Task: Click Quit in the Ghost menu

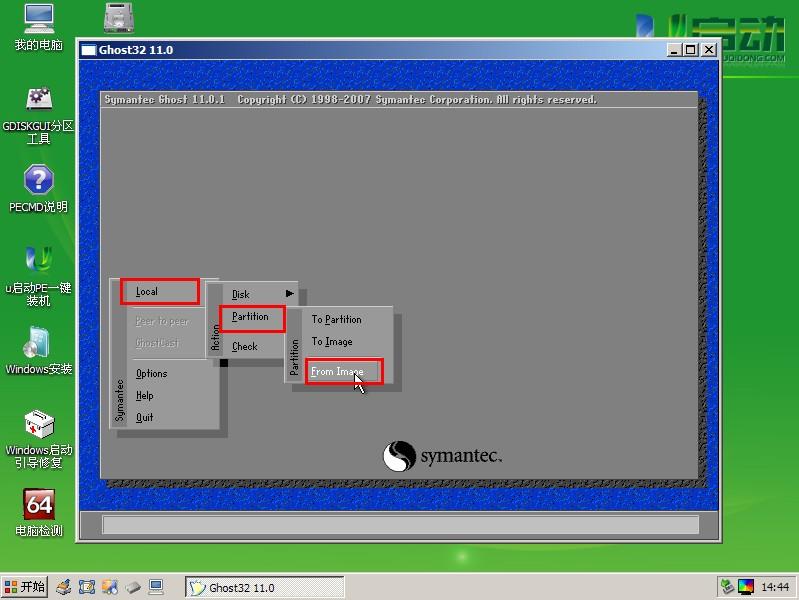Action: click(145, 418)
